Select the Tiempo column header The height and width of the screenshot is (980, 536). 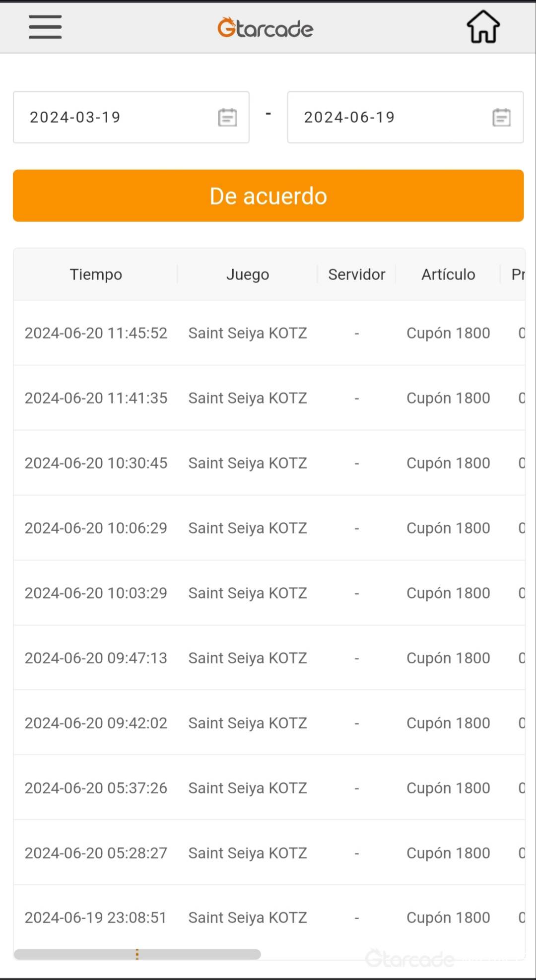click(96, 275)
